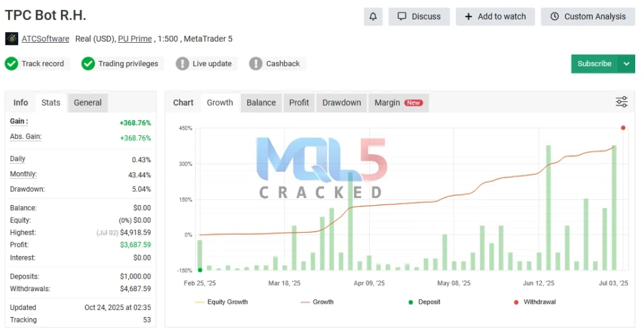Toggle Deposit legend marker visibility
The width and height of the screenshot is (644, 334).
(425, 302)
